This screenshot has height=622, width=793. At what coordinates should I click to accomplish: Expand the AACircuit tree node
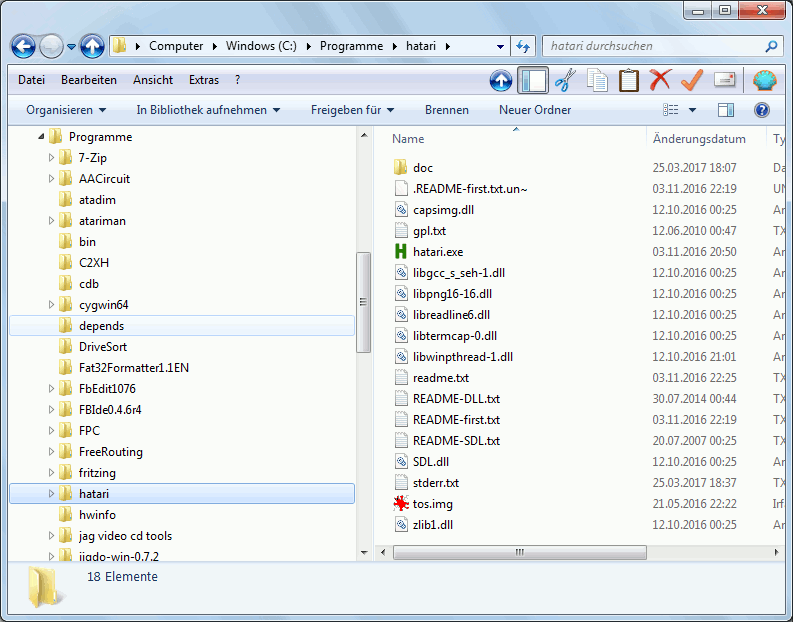click(51, 179)
